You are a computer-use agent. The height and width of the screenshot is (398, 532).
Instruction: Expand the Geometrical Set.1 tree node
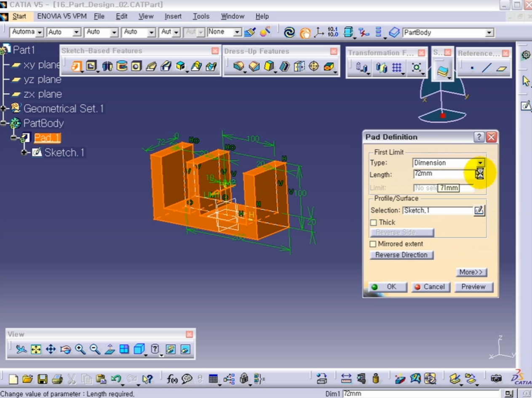(x=3, y=109)
